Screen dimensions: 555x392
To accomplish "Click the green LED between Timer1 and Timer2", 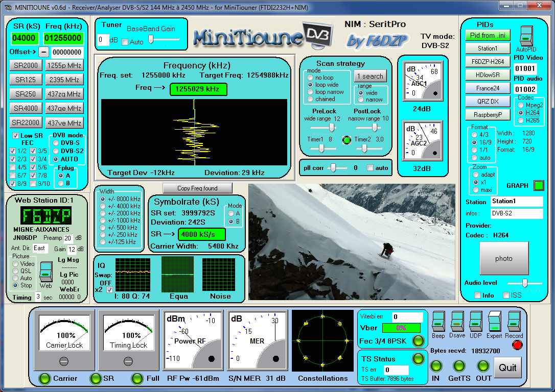I will 346,140.
